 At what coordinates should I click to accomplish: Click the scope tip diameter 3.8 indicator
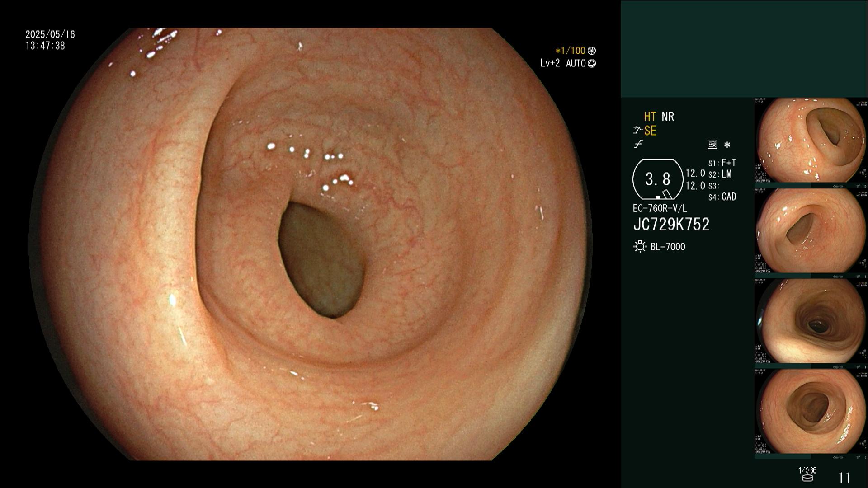coord(658,179)
